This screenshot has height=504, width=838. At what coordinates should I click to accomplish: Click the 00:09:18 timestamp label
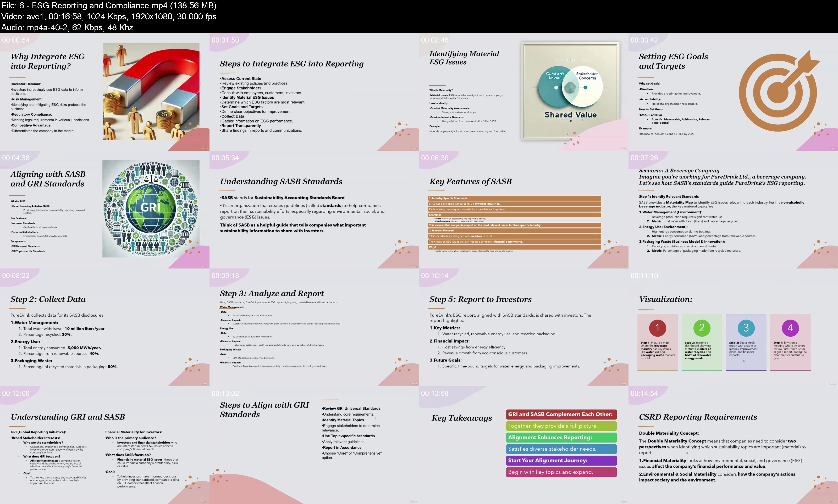click(x=225, y=276)
